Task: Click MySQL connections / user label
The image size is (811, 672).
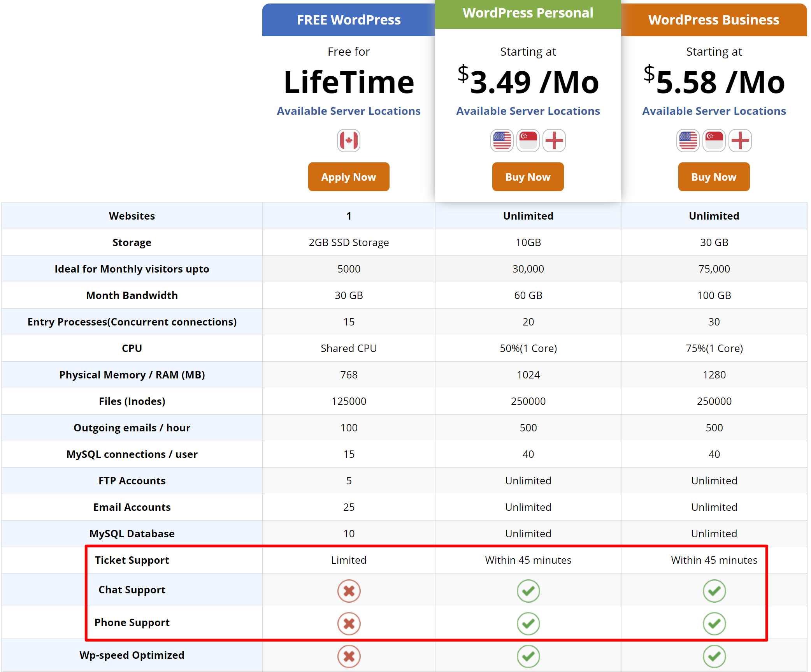Action: (132, 454)
